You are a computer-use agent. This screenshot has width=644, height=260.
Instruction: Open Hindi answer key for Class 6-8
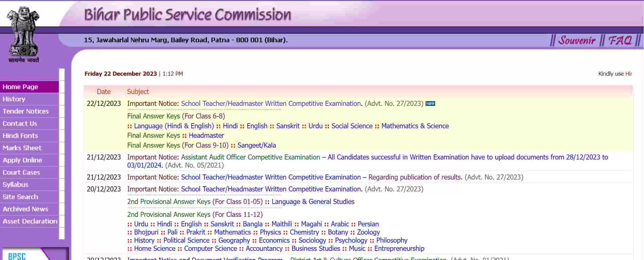point(230,126)
